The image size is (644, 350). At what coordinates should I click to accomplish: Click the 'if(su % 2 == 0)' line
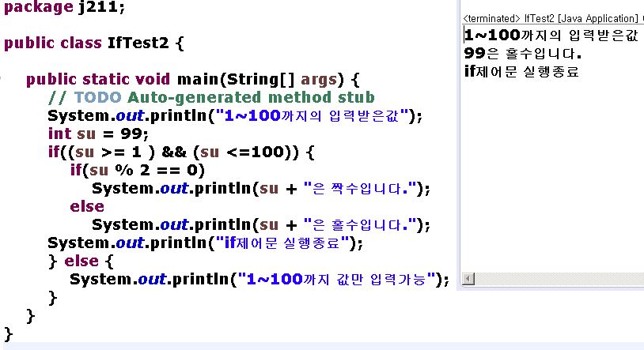(x=137, y=171)
